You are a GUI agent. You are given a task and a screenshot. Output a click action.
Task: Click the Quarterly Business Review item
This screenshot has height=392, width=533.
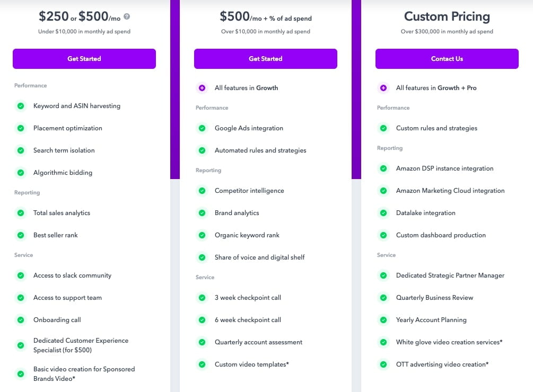pyautogui.click(x=435, y=298)
